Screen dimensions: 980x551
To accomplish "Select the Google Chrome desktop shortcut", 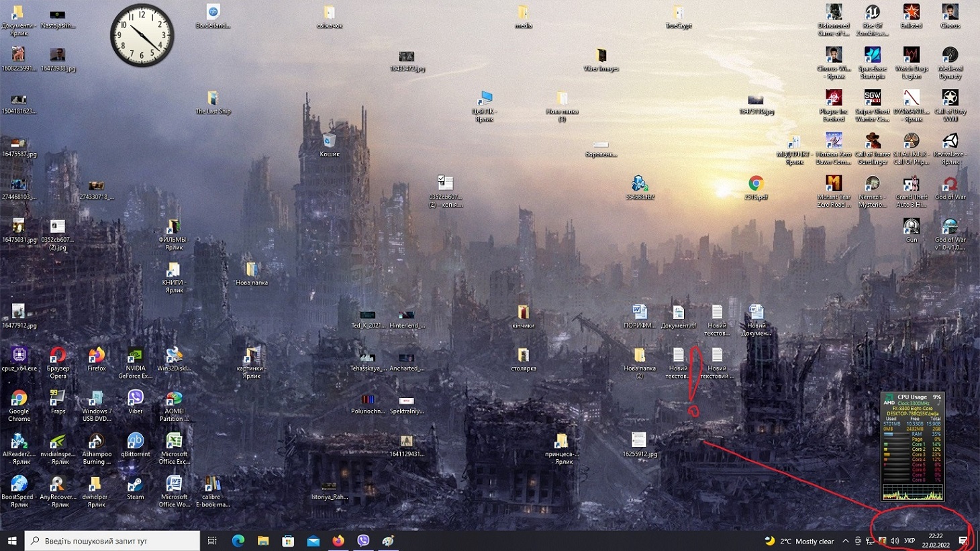I will (x=19, y=406).
